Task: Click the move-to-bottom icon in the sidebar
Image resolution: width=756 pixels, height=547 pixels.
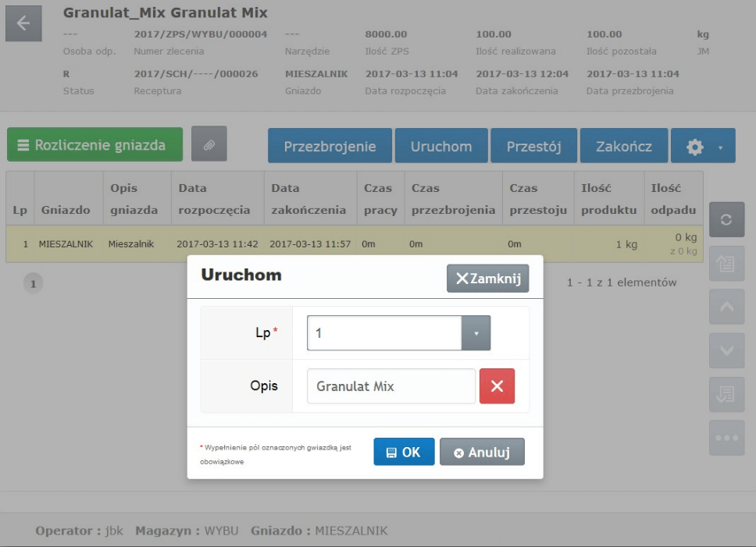Action: tap(726, 394)
